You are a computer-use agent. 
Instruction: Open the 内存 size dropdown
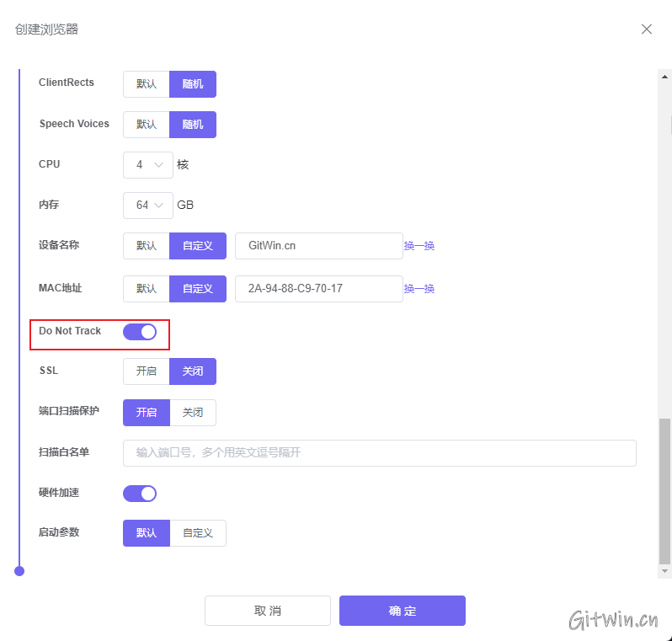click(148, 206)
